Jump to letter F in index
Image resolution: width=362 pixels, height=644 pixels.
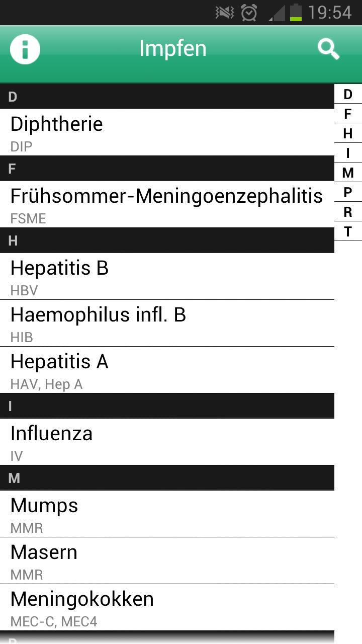pyautogui.click(x=348, y=114)
